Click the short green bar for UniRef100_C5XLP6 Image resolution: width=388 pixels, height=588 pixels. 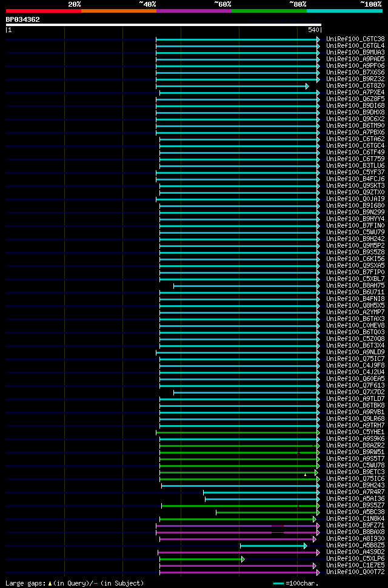[x=202, y=560]
